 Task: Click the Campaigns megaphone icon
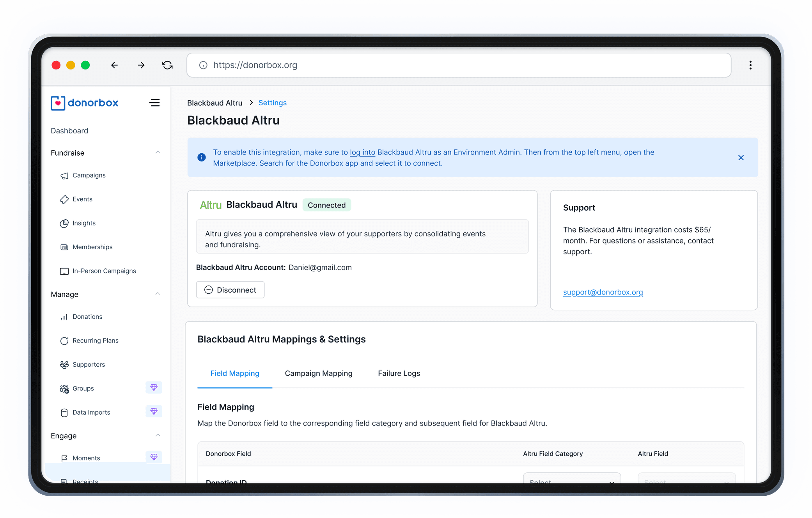point(64,176)
